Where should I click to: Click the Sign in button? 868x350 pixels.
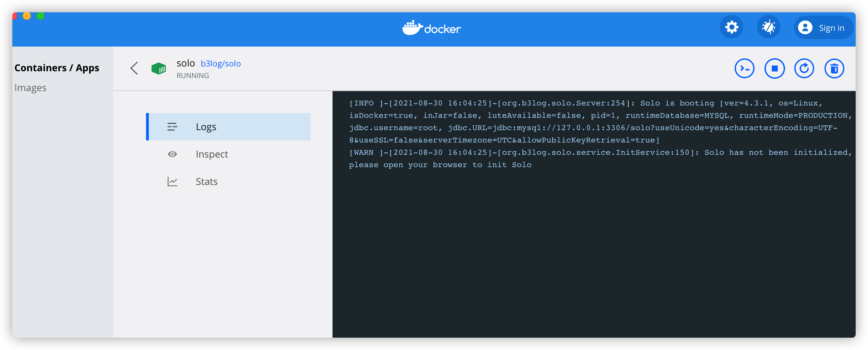tap(822, 28)
